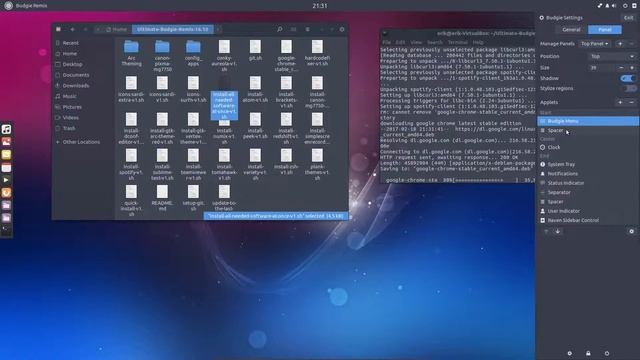Add a new panel with plus button
The width and height of the screenshot is (640, 360).
tap(620, 44)
